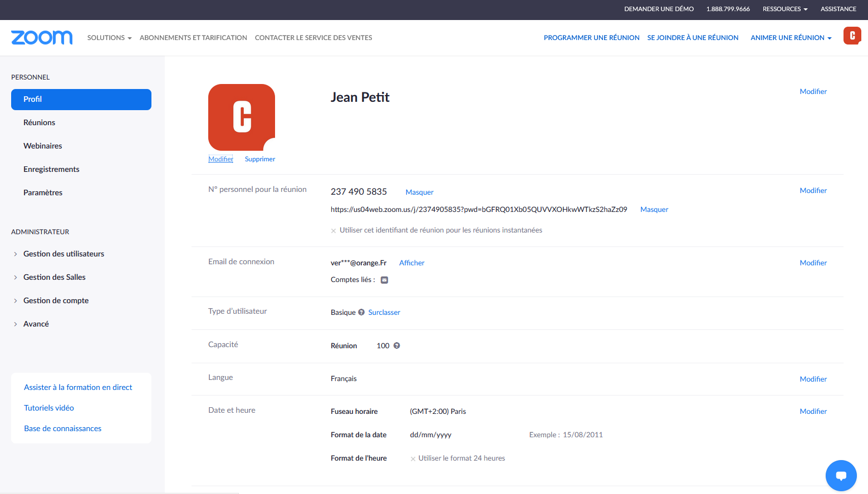868x494 pixels.
Task: Edit the name Jean Petit
Action: pos(813,92)
